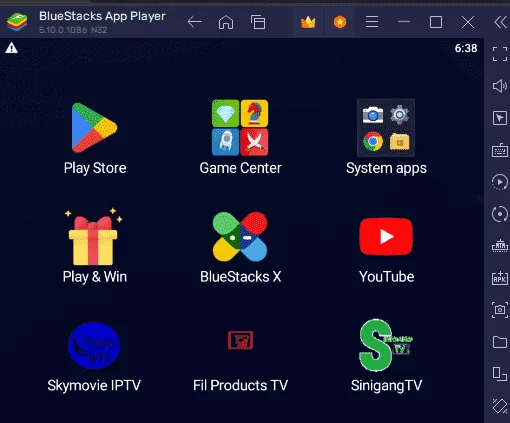Open the hamburger menu

coord(372,22)
